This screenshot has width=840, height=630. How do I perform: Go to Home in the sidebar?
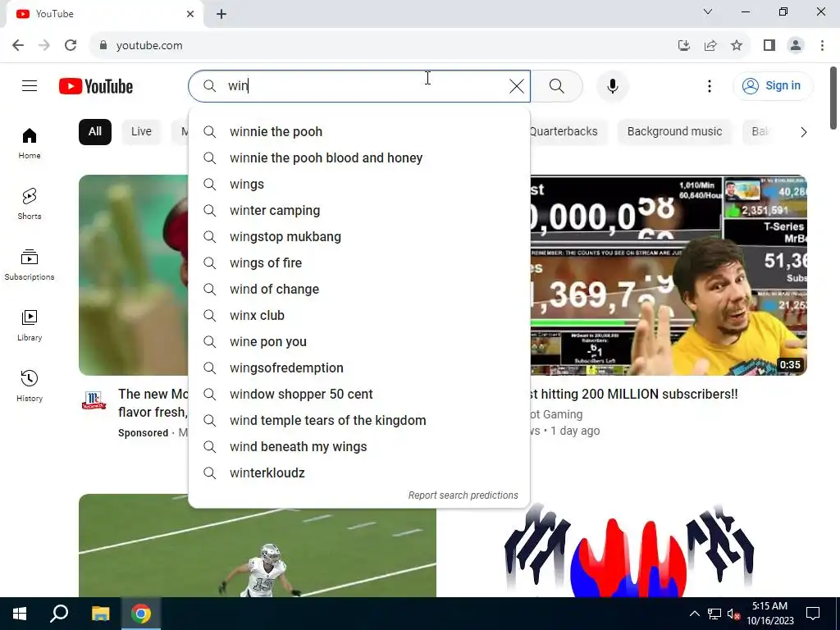coord(30,143)
